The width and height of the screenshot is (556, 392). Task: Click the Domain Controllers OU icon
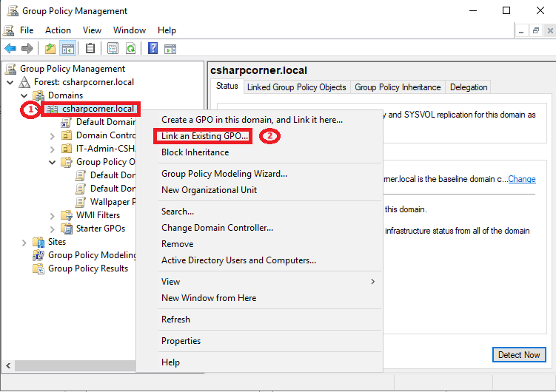point(67,135)
